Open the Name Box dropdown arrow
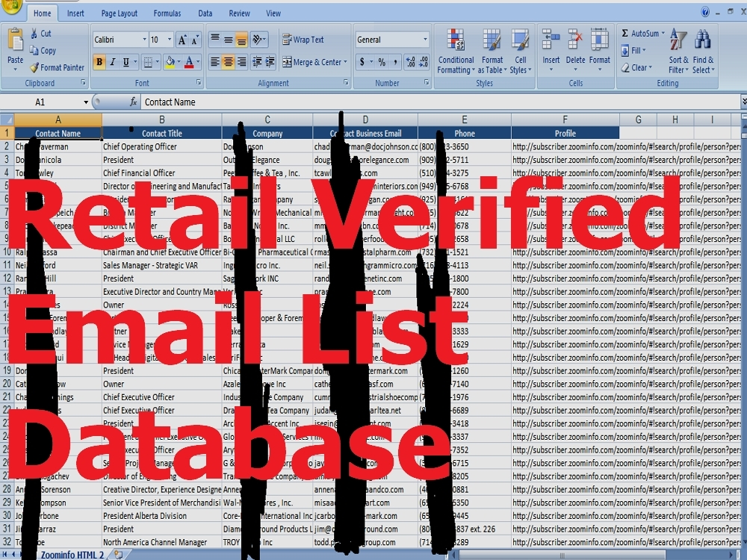The width and height of the screenshot is (747, 560). tap(86, 102)
